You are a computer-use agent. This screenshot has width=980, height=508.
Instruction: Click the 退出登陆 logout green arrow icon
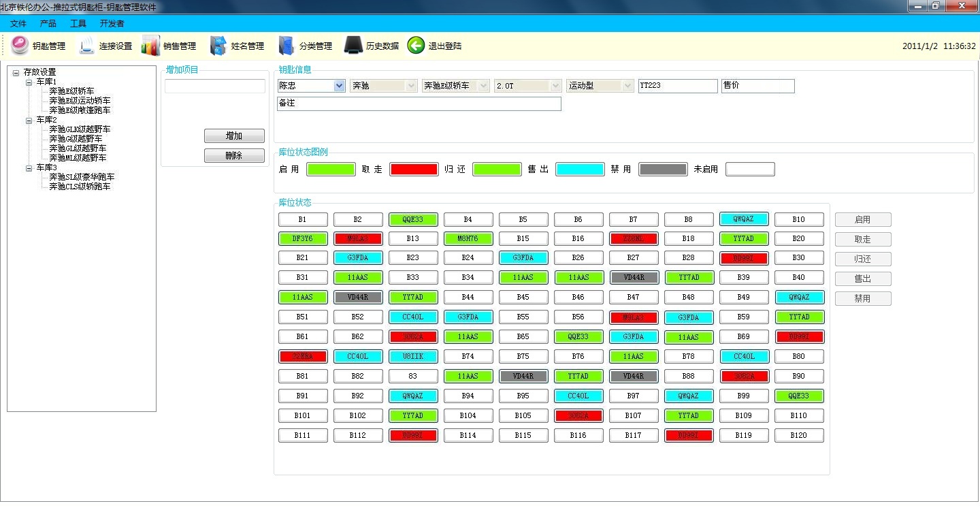pyautogui.click(x=416, y=46)
